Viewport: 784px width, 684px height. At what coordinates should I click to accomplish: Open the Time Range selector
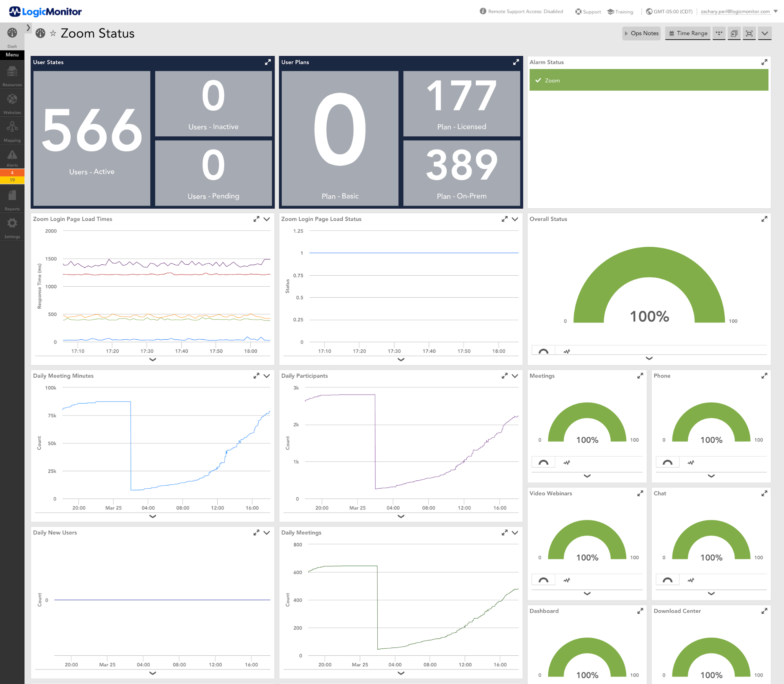[x=688, y=33]
